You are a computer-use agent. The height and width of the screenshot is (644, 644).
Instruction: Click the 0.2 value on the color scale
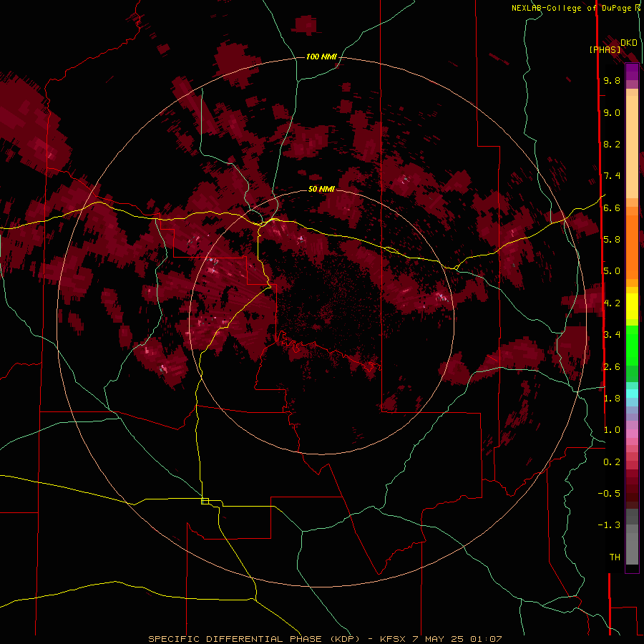pyautogui.click(x=612, y=462)
